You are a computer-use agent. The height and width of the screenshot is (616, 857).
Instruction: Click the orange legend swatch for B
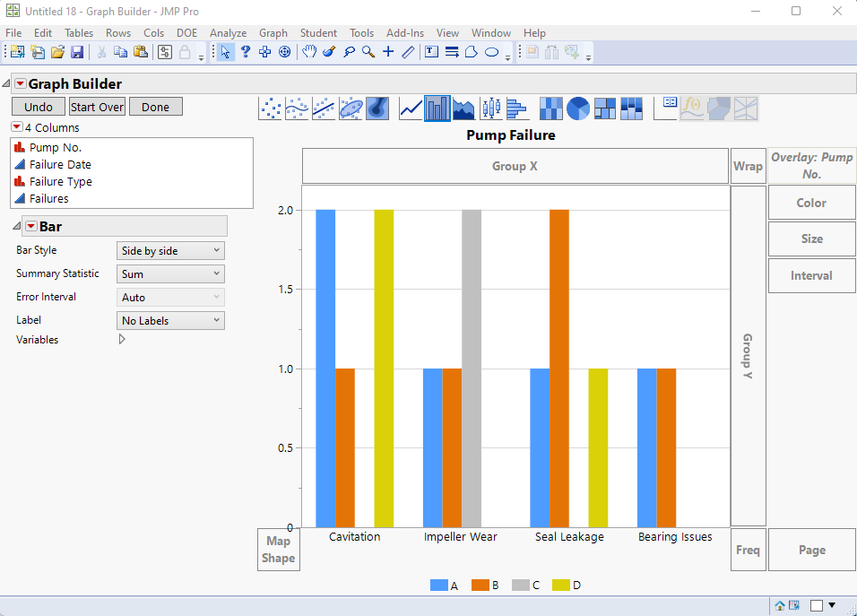tap(480, 586)
